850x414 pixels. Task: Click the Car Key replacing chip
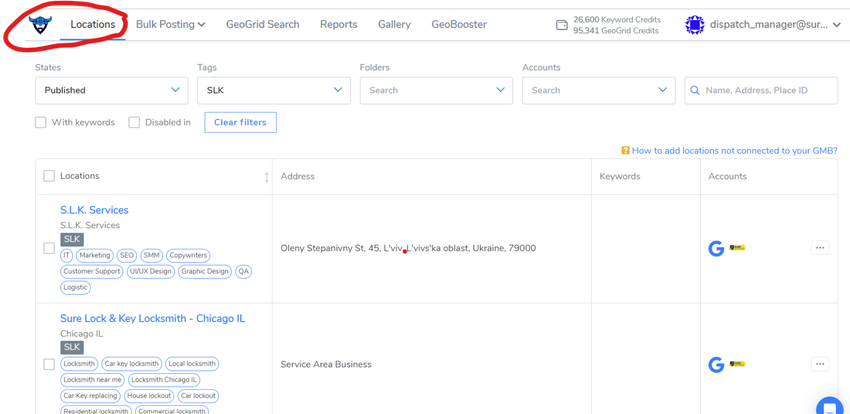pyautogui.click(x=90, y=396)
